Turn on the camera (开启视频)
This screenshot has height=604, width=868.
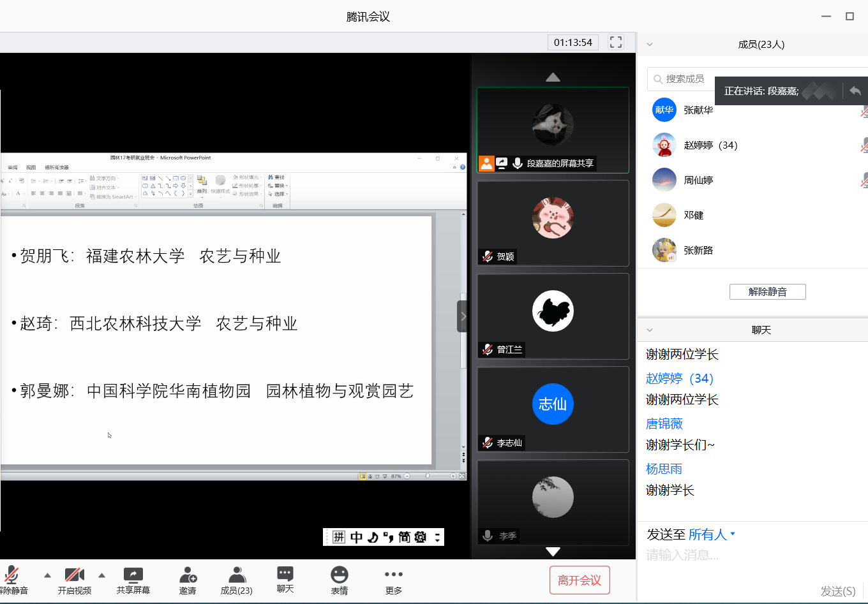(x=75, y=576)
